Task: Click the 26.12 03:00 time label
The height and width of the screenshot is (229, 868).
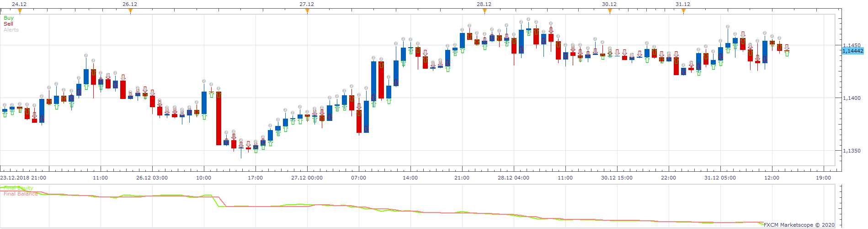Action: coord(152,178)
